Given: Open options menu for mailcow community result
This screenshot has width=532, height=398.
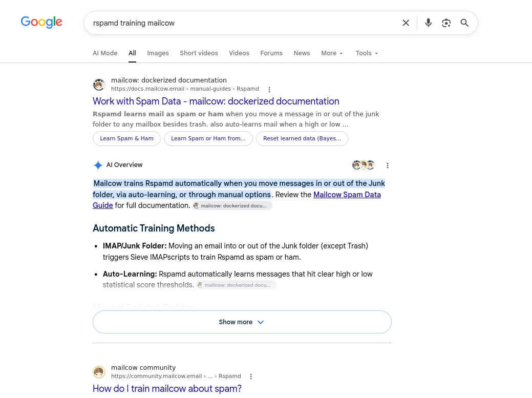Looking at the screenshot, I should (251, 376).
